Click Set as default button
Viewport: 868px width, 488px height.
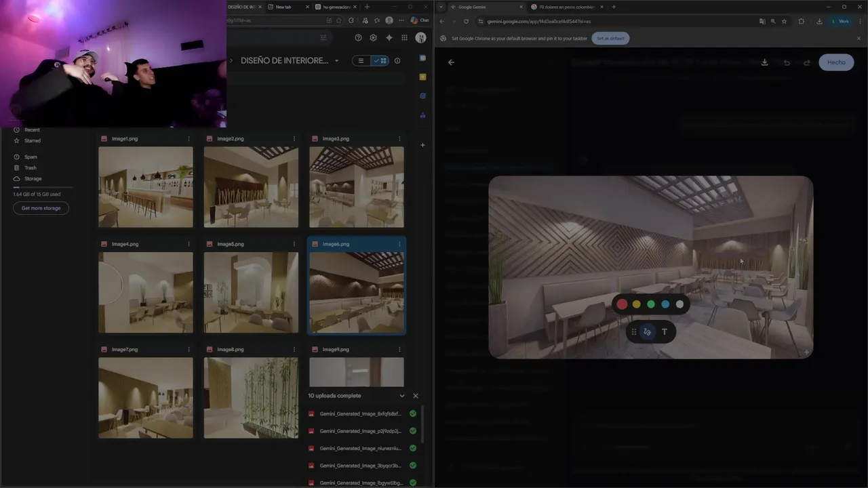(610, 38)
